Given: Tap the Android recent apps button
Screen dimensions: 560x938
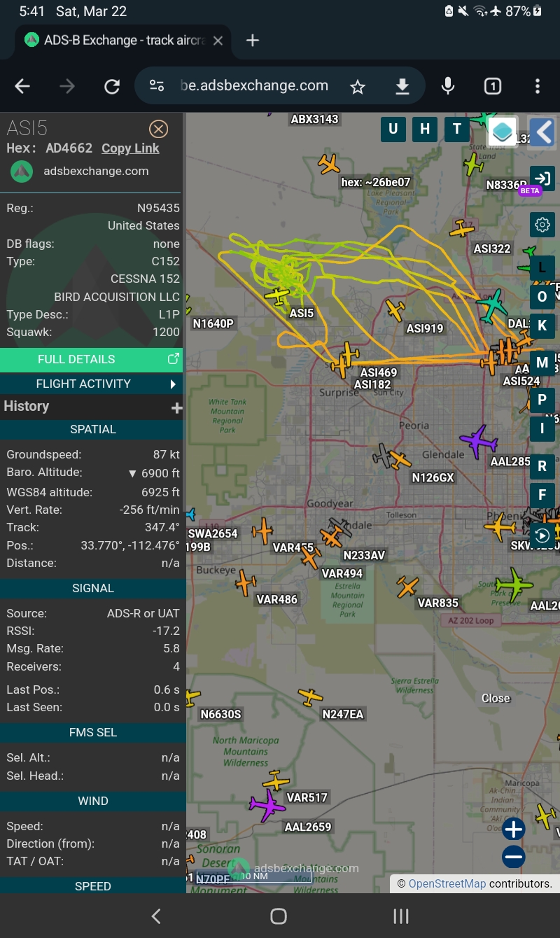Looking at the screenshot, I should (401, 916).
